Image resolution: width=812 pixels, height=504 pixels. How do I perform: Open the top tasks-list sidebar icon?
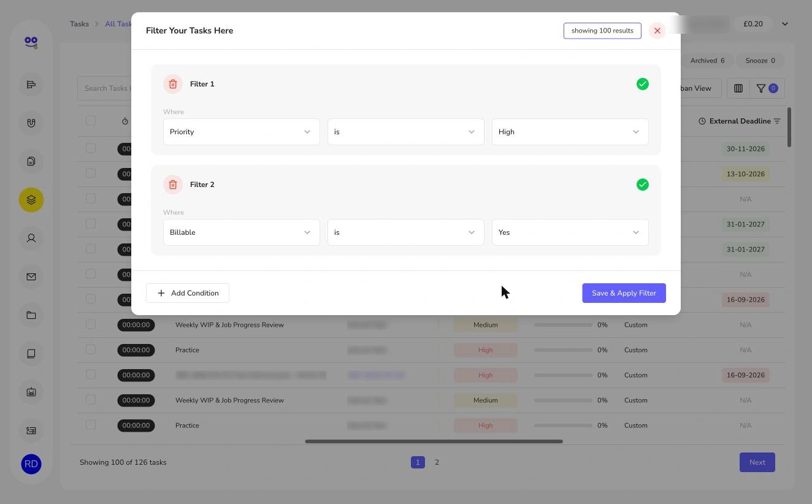tap(31, 85)
